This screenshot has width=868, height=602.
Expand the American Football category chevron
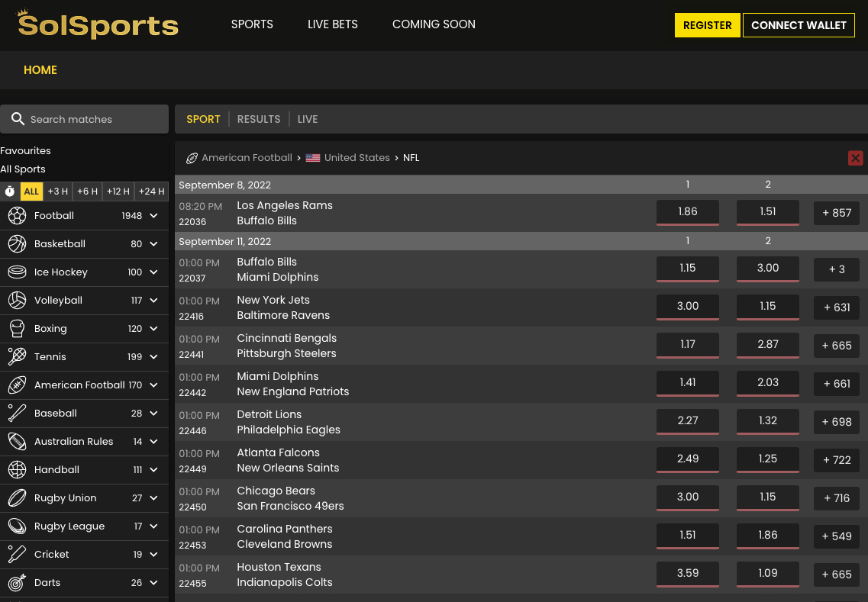154,385
